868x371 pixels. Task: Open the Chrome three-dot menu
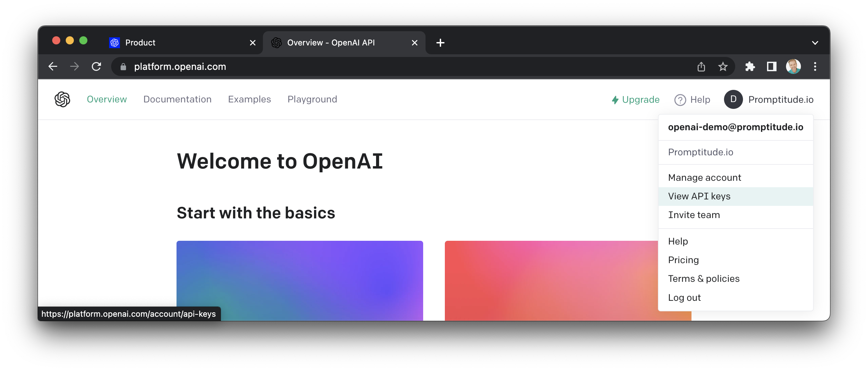click(815, 66)
